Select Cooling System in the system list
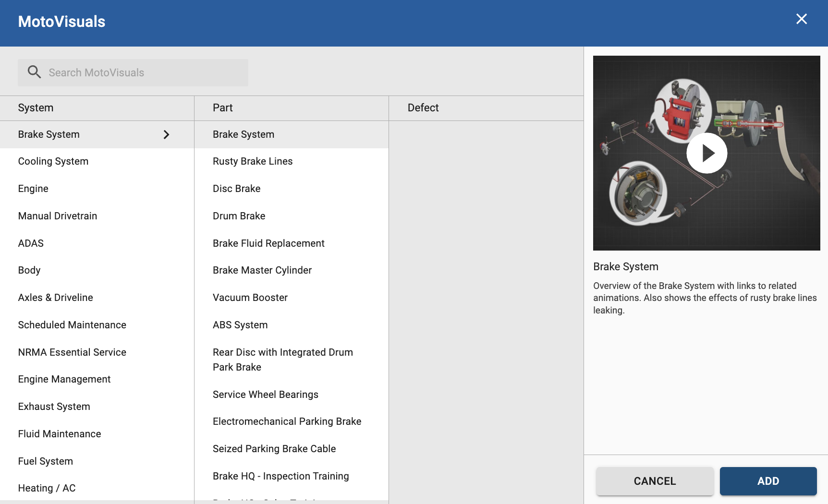Image resolution: width=828 pixels, height=504 pixels. (97, 161)
